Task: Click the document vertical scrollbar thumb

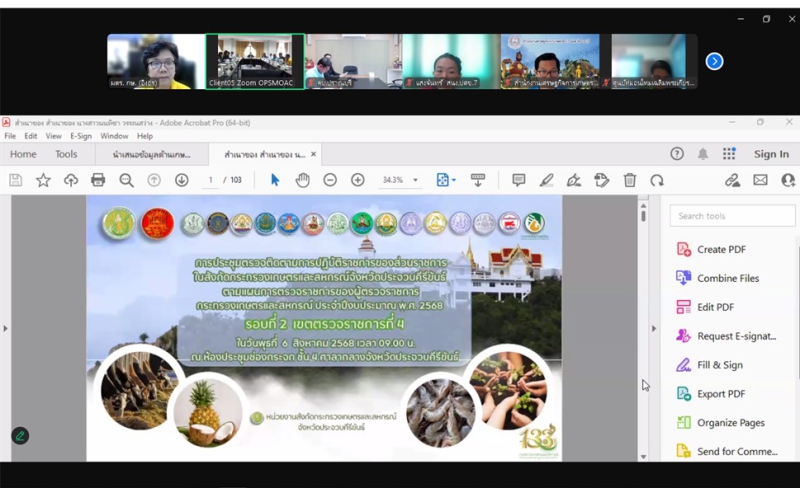Action: [x=643, y=216]
